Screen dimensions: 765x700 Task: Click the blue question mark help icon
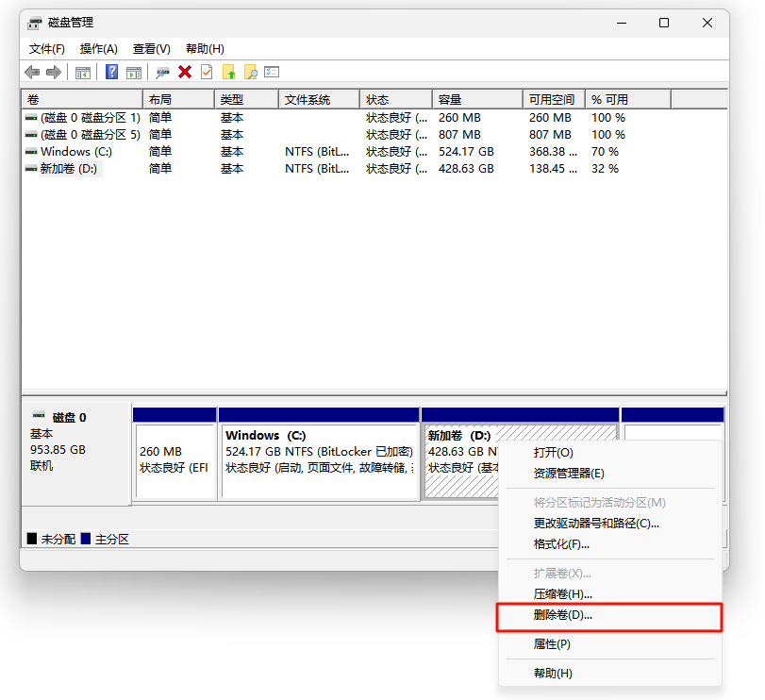point(111,73)
